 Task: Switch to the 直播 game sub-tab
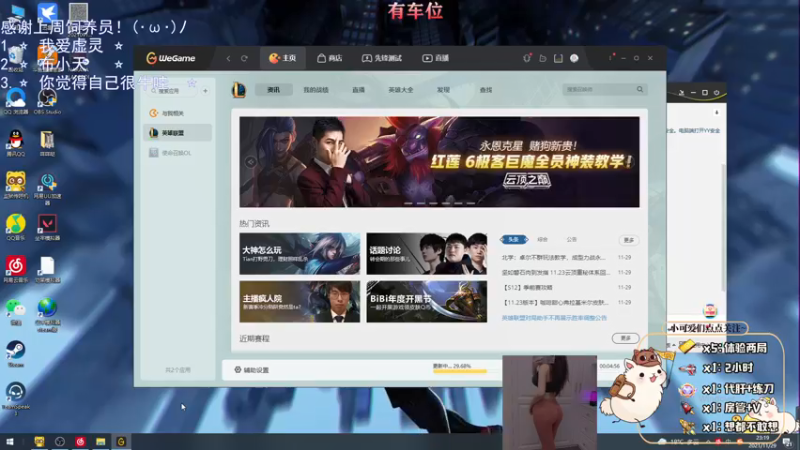(358, 90)
